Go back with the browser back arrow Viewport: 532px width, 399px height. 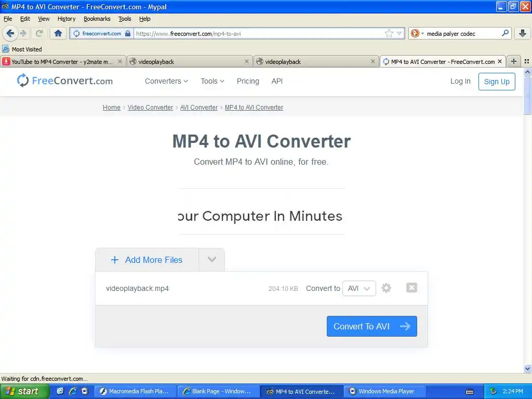[10, 33]
